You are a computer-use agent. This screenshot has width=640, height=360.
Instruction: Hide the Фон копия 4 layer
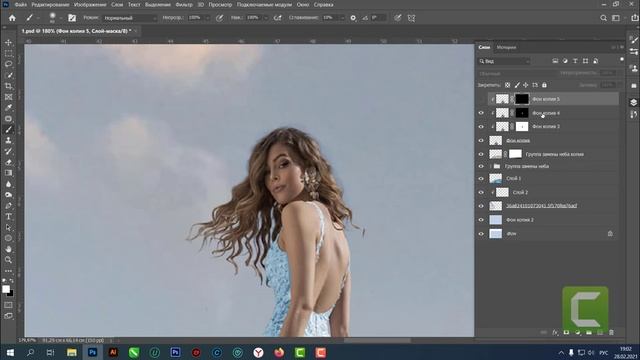(x=481, y=113)
